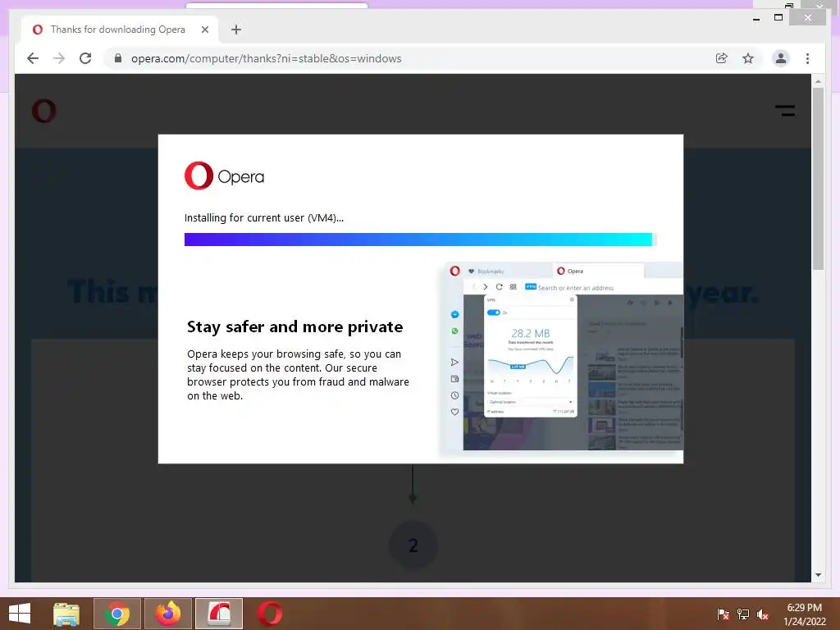Open Firefox from the taskbar
The image size is (840, 630).
(x=167, y=614)
